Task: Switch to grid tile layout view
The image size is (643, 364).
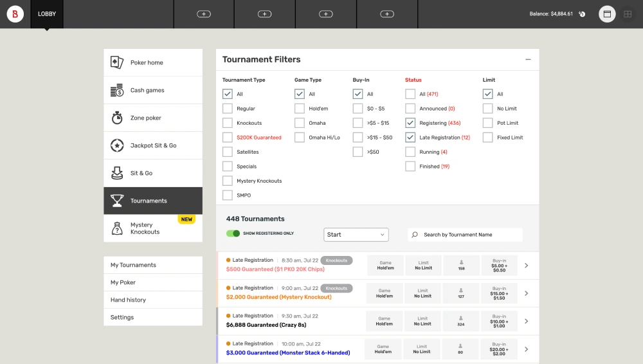Action: click(628, 14)
